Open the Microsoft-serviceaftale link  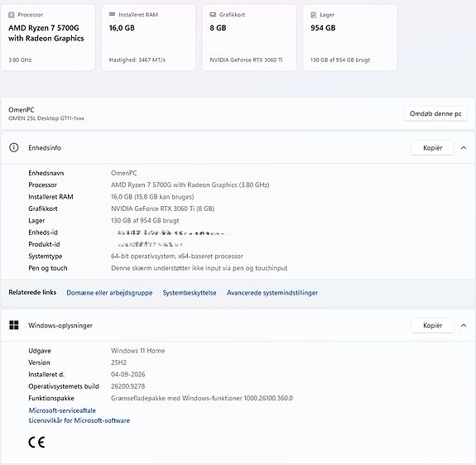pyautogui.click(x=62, y=410)
